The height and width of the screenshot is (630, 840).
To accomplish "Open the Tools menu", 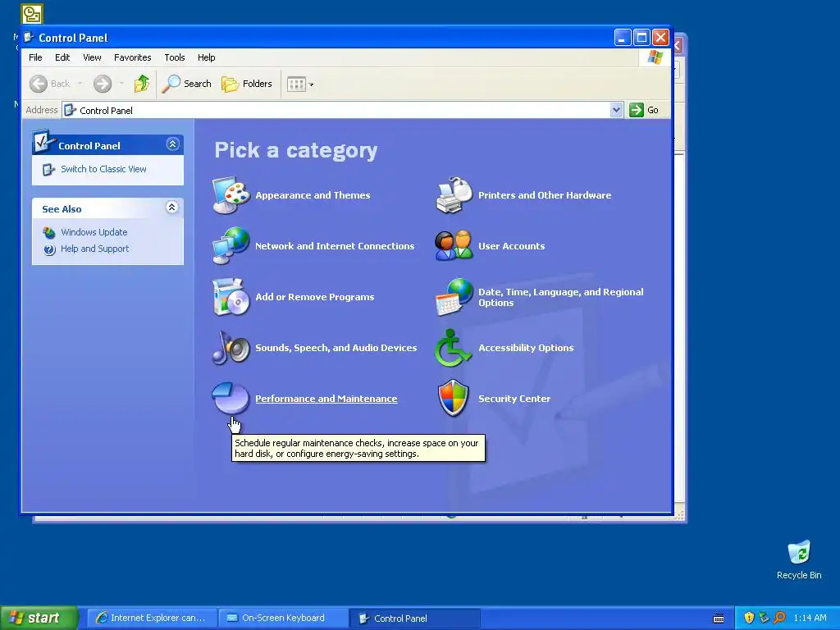I will [175, 57].
